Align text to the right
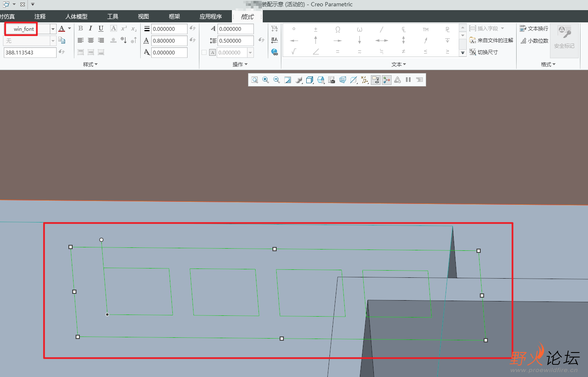 tap(101, 40)
